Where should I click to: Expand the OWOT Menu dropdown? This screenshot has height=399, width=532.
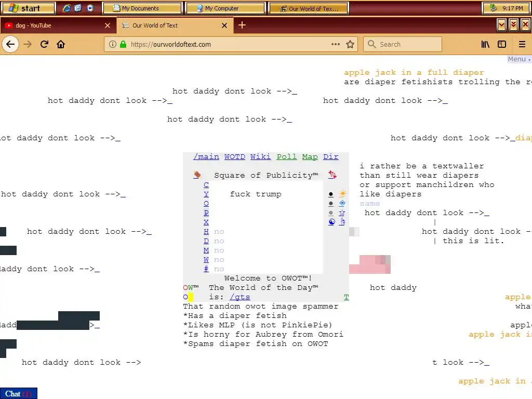click(519, 59)
